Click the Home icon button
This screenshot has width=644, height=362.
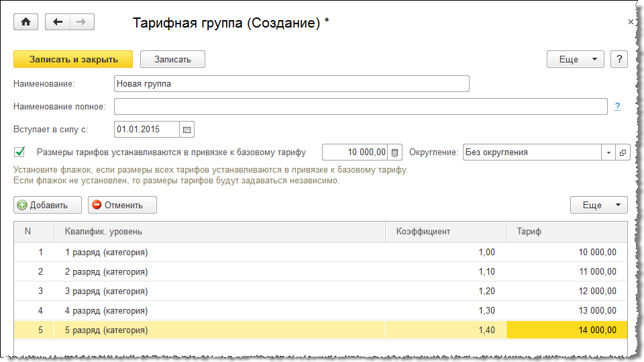[26, 22]
